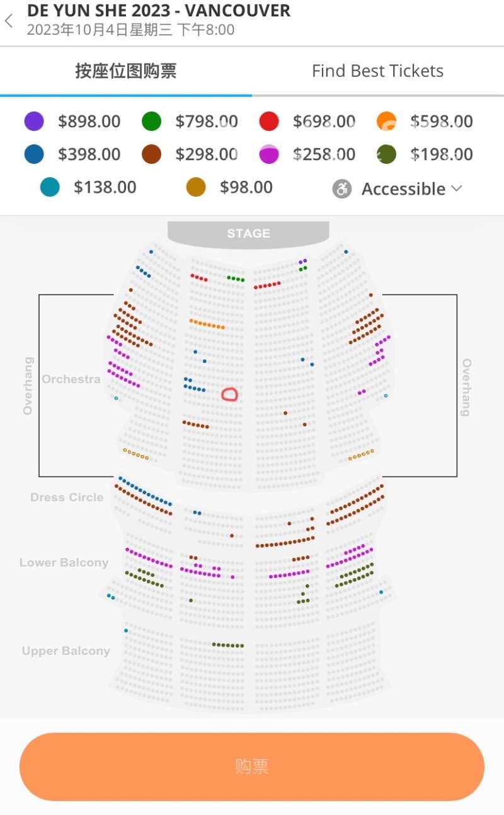Viewport: 504px width, 815px height.
Task: Tap the brown $298.00 price dot
Action: point(151,154)
